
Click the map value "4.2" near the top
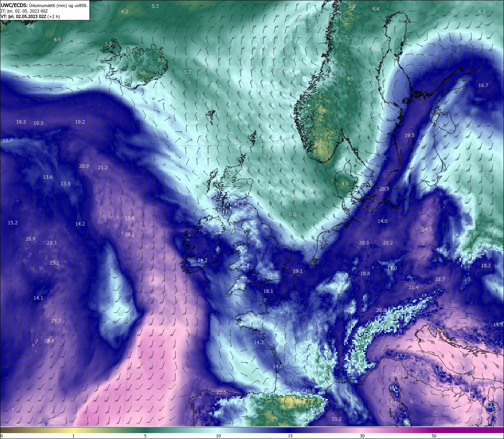tap(124, 12)
